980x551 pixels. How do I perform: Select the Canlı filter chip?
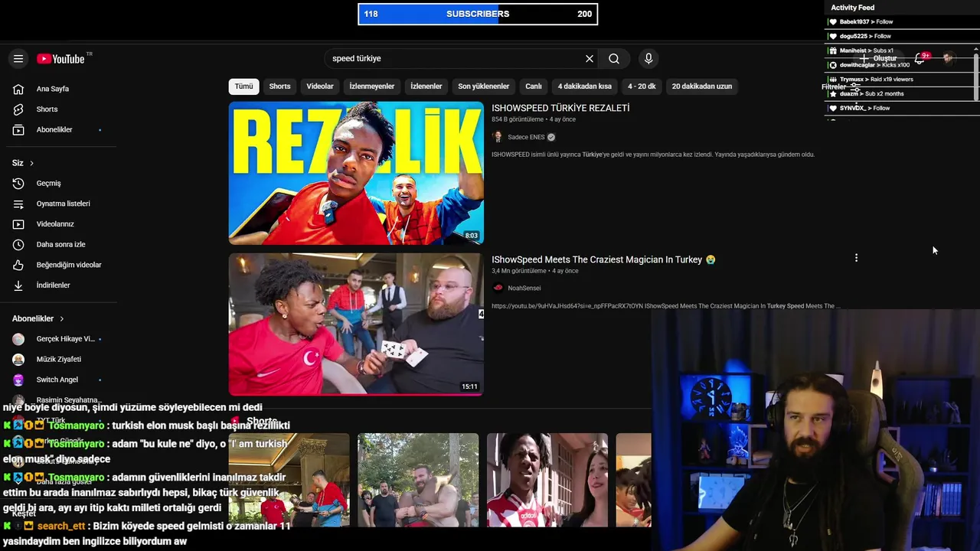point(534,86)
